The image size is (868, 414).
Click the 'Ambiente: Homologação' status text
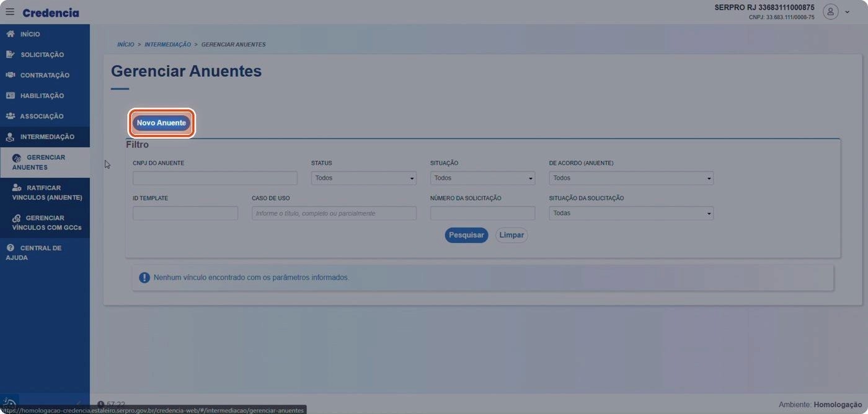click(x=820, y=404)
